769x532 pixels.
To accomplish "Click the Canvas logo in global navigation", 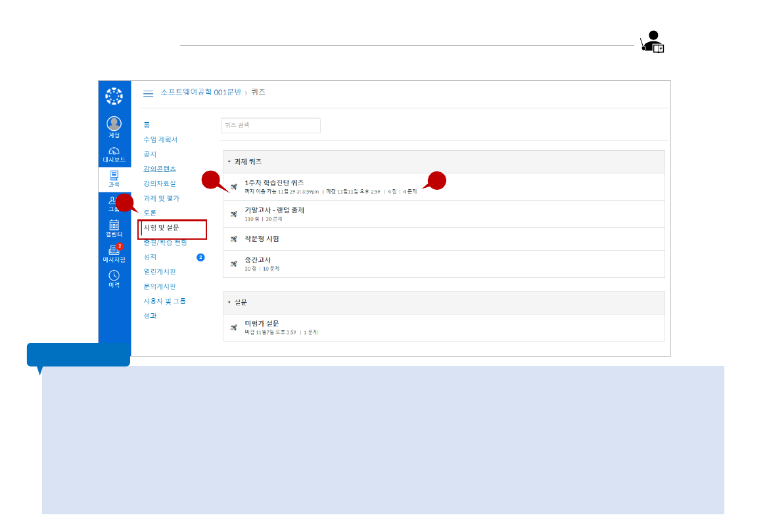I will 114,97.
